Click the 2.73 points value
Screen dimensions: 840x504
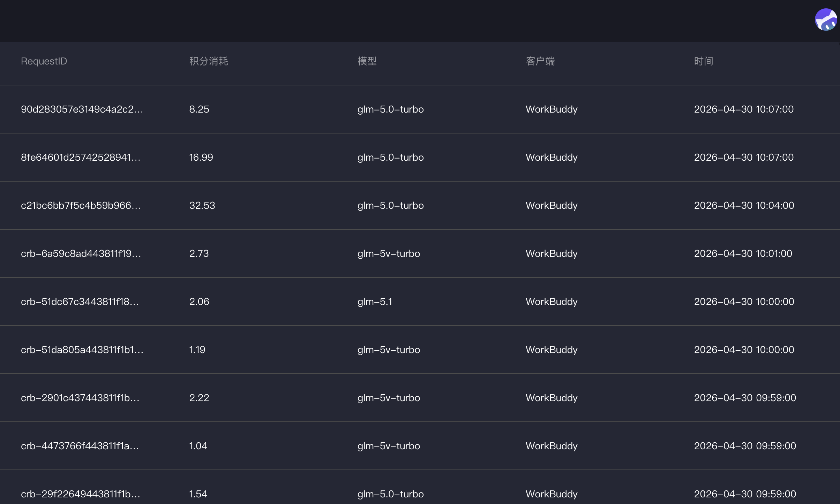click(199, 254)
